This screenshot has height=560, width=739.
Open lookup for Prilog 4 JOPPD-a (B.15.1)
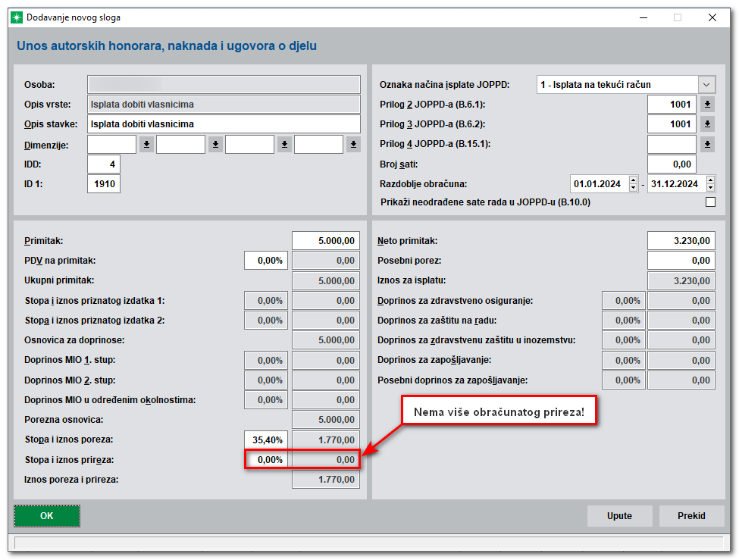(707, 145)
